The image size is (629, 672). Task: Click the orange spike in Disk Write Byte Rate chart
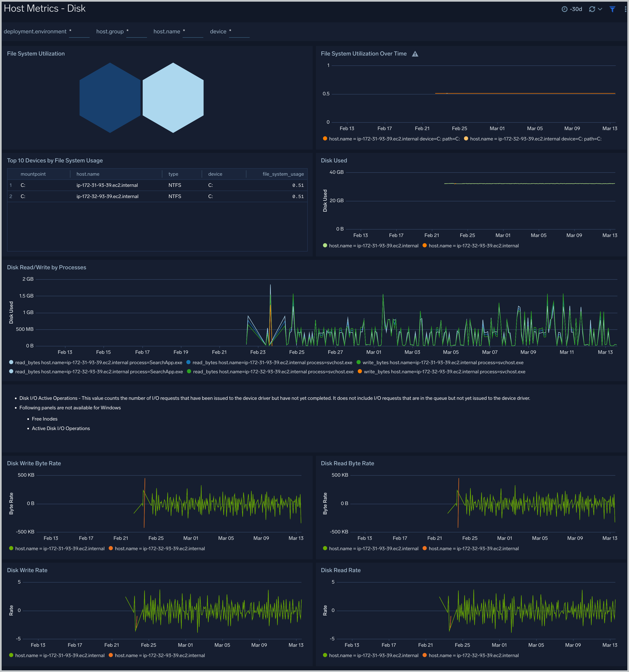pyautogui.click(x=145, y=503)
